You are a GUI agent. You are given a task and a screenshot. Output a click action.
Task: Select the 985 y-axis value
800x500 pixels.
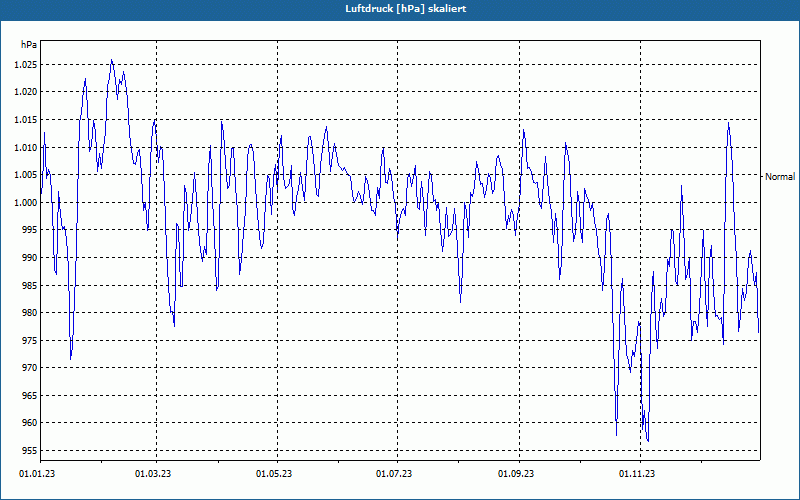click(x=30, y=285)
